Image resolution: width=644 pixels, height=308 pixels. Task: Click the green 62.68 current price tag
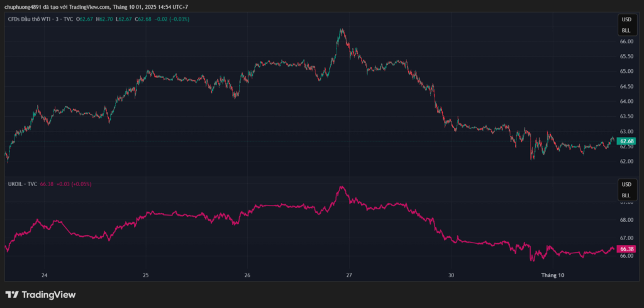point(626,141)
